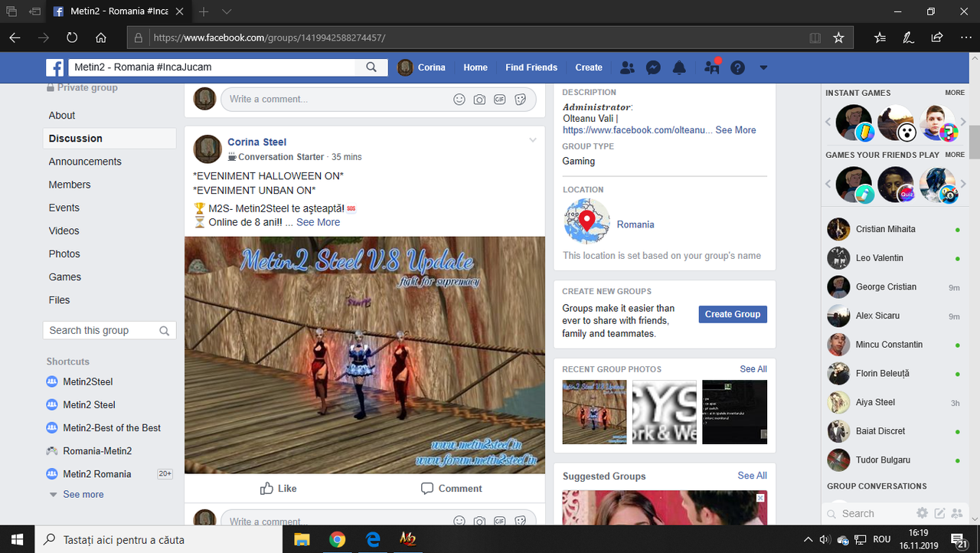The width and height of the screenshot is (980, 553).
Task: Click new message compose icon in chat bar
Action: pos(939,513)
